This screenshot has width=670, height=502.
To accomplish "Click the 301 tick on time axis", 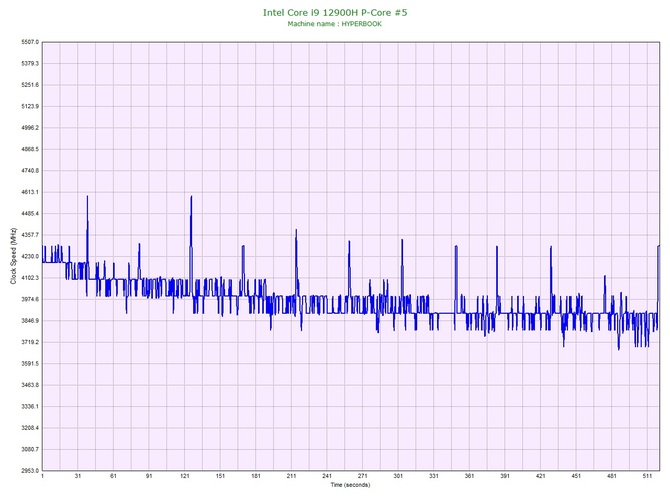I will pyautogui.click(x=398, y=476).
